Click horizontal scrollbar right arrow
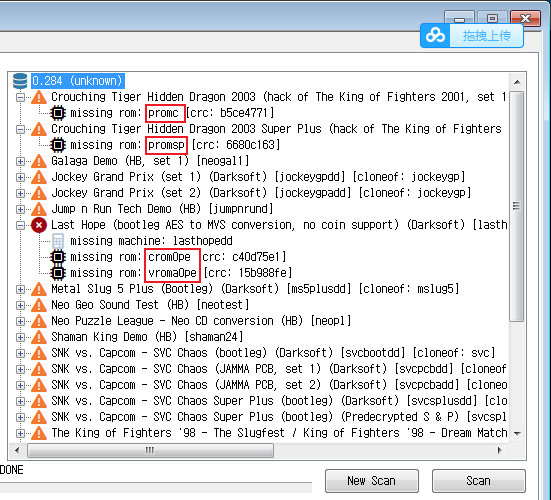The height and width of the screenshot is (500, 551). [500, 450]
